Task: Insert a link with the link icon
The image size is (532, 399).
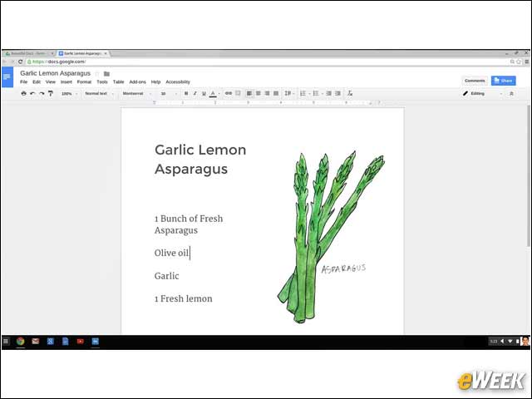Action: tap(229, 93)
